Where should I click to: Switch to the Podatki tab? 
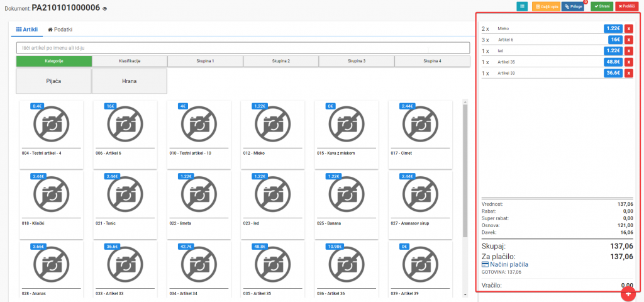pyautogui.click(x=60, y=30)
